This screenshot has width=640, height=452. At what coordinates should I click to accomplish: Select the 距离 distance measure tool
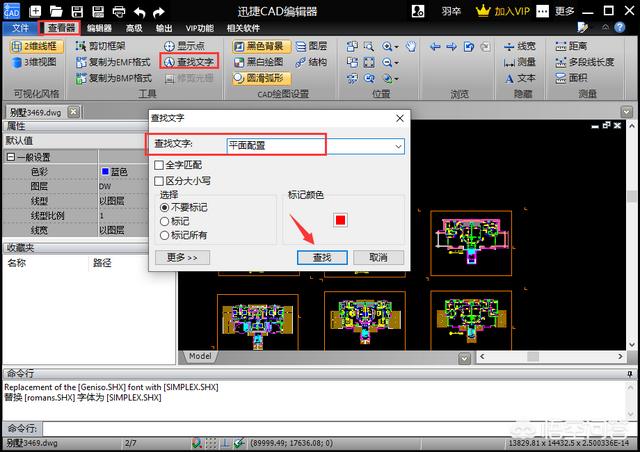point(571,46)
